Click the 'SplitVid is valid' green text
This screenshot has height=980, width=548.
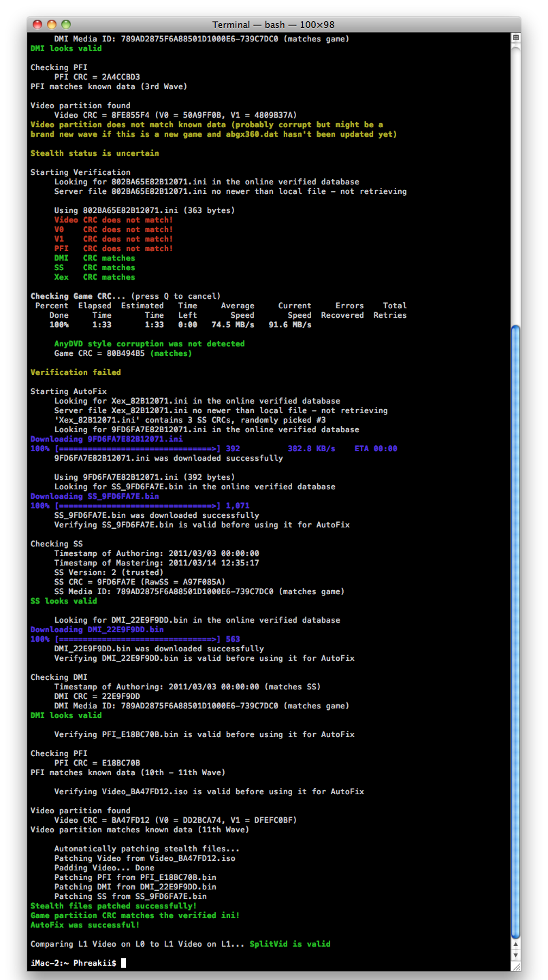point(289,944)
